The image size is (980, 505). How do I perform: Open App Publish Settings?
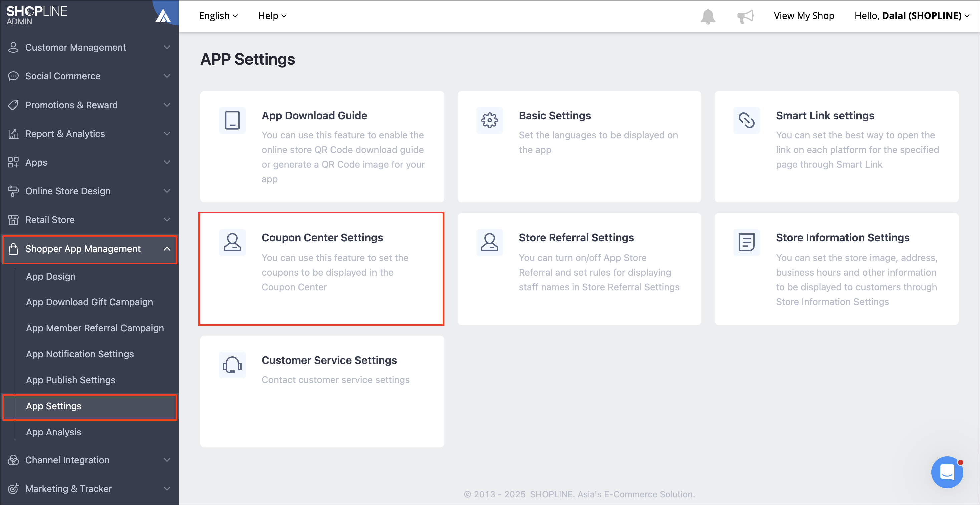click(x=71, y=380)
